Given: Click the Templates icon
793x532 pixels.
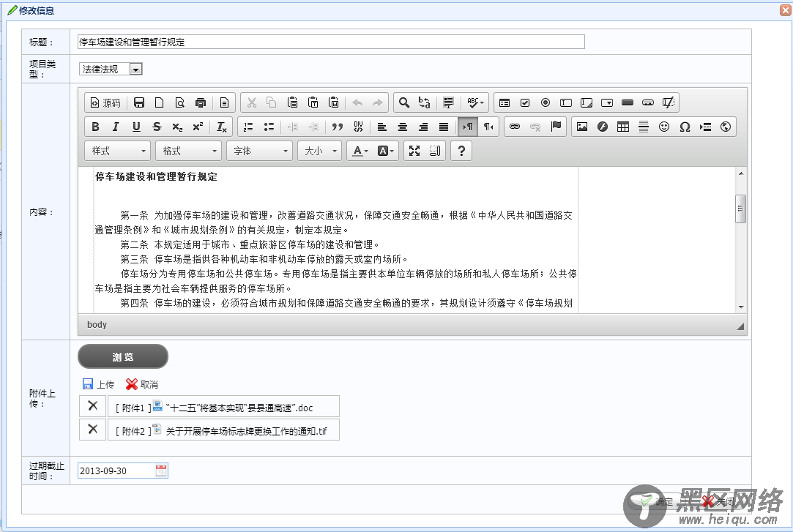Looking at the screenshot, I should pyautogui.click(x=224, y=102).
